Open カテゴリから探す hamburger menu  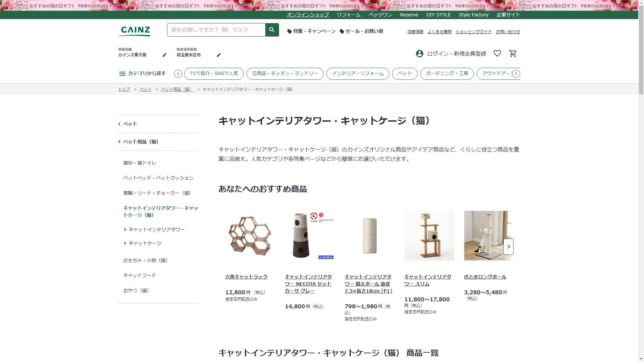point(122,73)
